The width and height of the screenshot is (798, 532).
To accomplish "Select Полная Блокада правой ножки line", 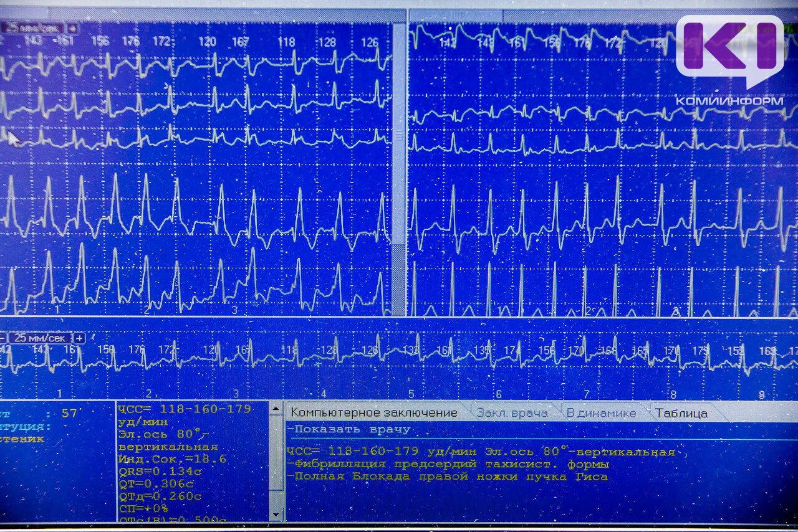I will 448,477.
